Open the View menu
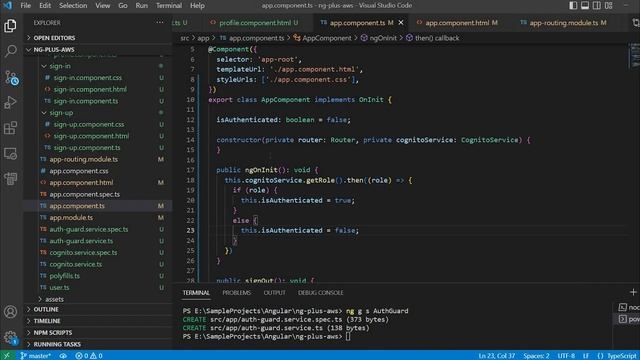The width and height of the screenshot is (640, 360). (102, 5)
